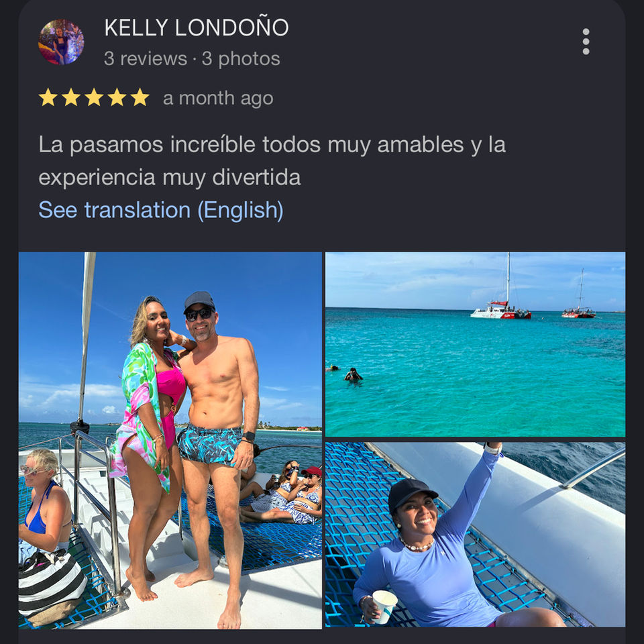
Task: Click the Spanish review text paragraph
Action: tap(272, 161)
